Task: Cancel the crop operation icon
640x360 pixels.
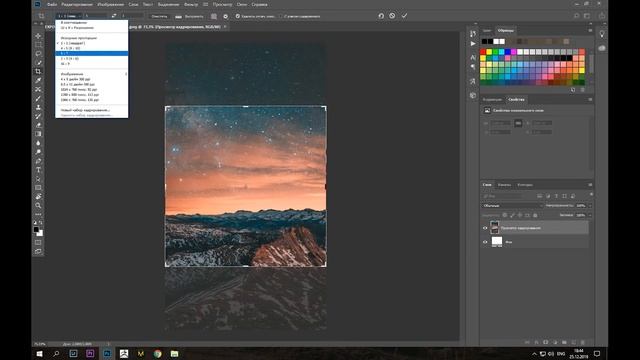Action: coord(392,16)
